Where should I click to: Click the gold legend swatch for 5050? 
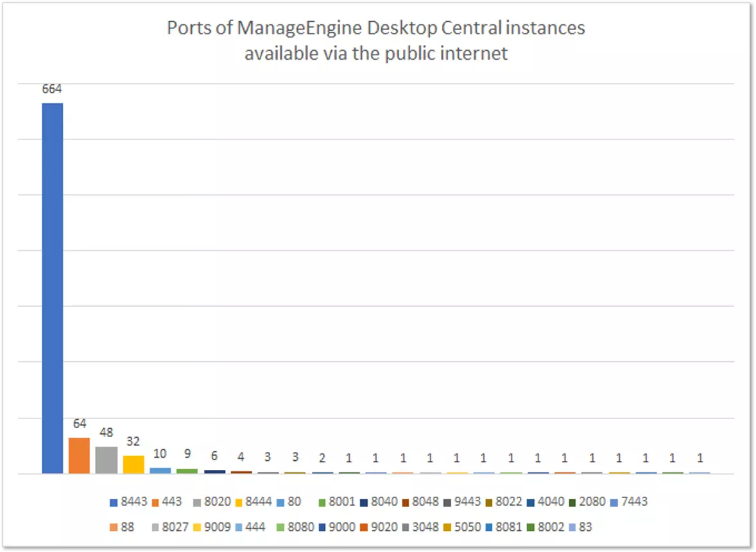click(x=447, y=528)
